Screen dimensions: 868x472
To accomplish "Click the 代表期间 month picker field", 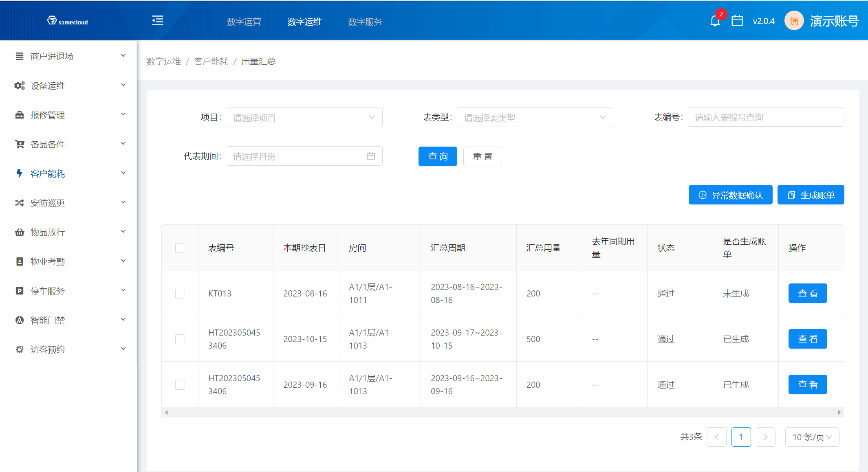I will [x=304, y=156].
